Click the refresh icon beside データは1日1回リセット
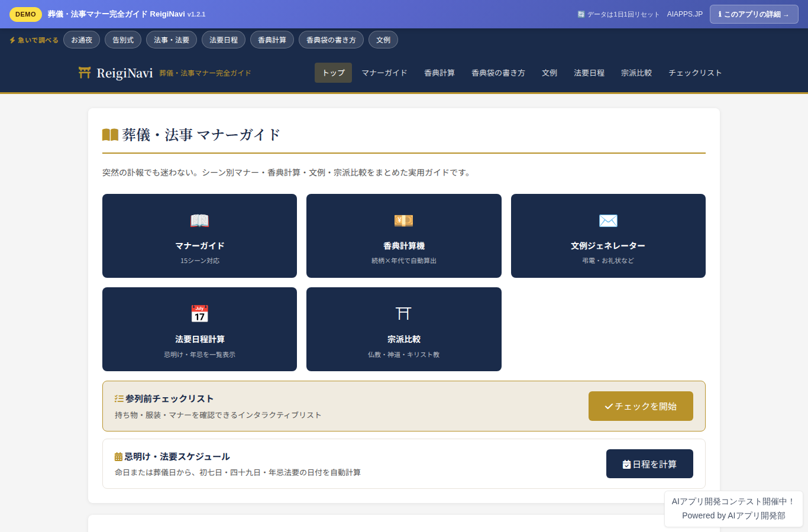This screenshot has height=532, width=808. pos(581,14)
